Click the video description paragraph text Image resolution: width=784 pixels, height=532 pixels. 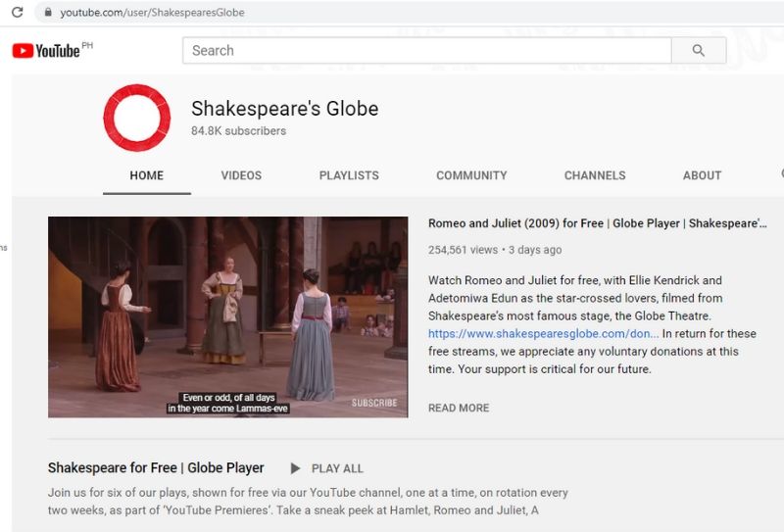click(592, 324)
